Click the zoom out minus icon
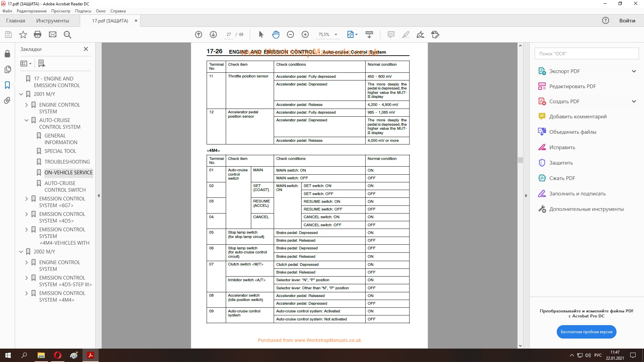This screenshot has height=362, width=644. coord(290,35)
